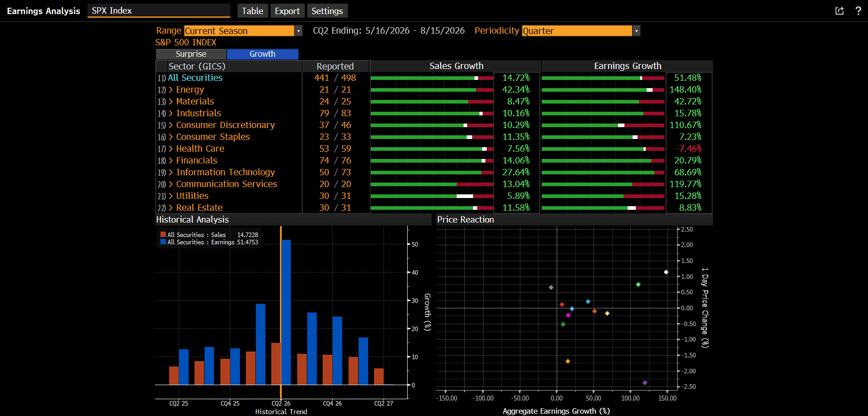868x416 pixels.
Task: Open the Table tab
Action: point(252,11)
